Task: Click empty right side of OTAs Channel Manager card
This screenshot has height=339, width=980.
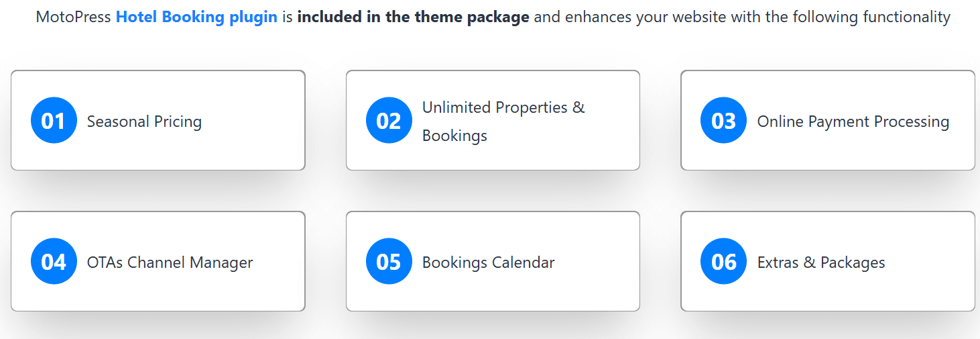Action: pyautogui.click(x=282, y=262)
